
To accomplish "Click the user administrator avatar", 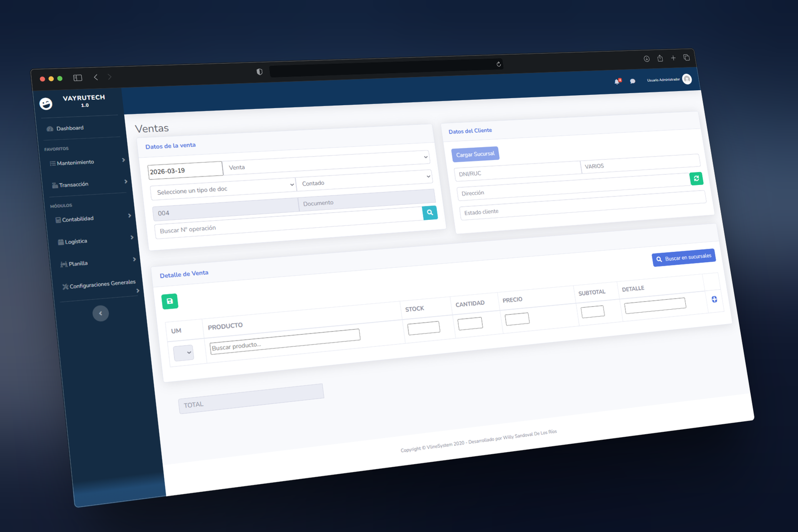I will [687, 79].
